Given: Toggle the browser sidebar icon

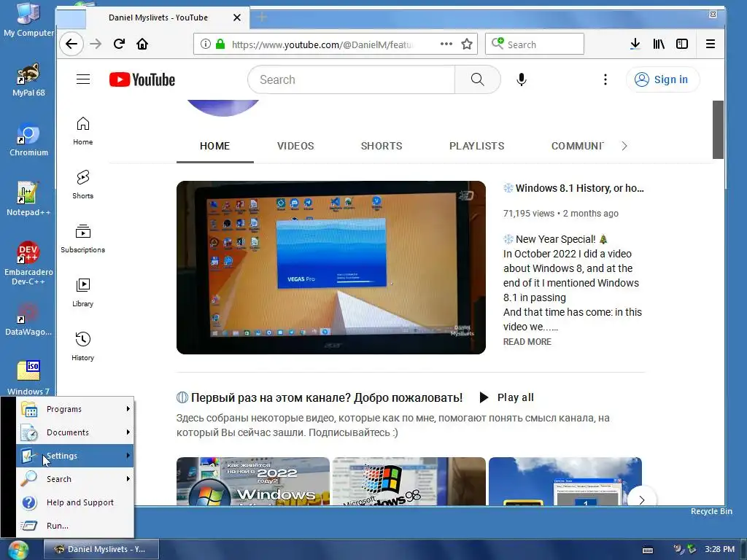Looking at the screenshot, I should click(682, 44).
